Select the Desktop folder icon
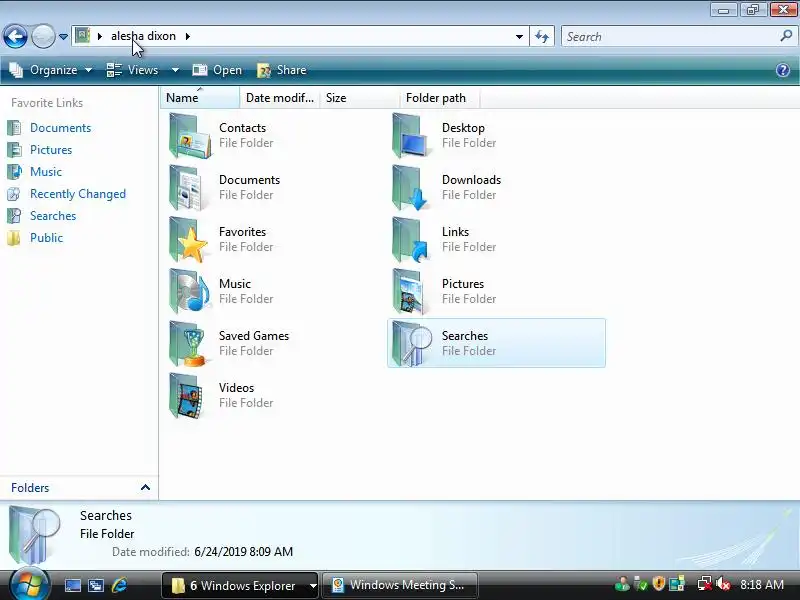Image resolution: width=800 pixels, height=600 pixels. [x=411, y=136]
